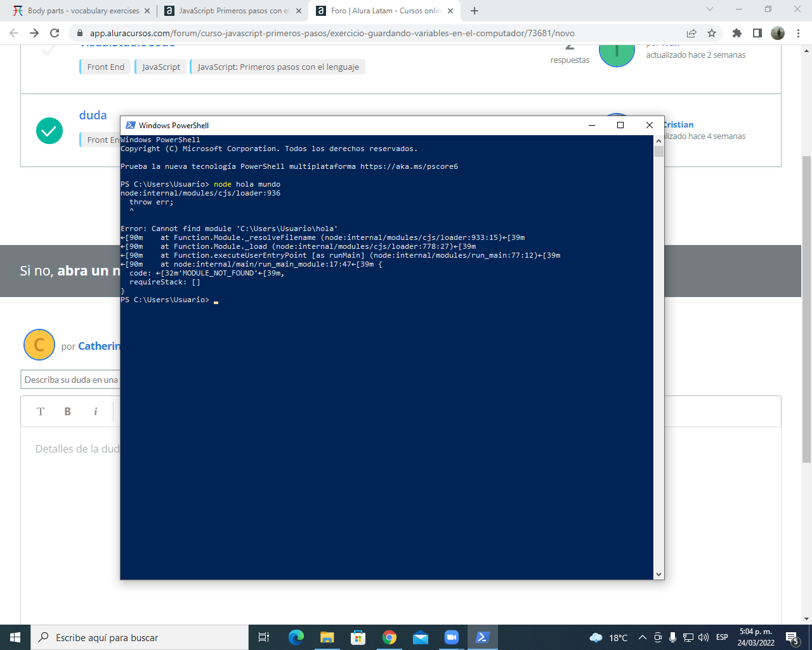Click the Describa su duda title field
This screenshot has width=812, height=650.
[71, 380]
